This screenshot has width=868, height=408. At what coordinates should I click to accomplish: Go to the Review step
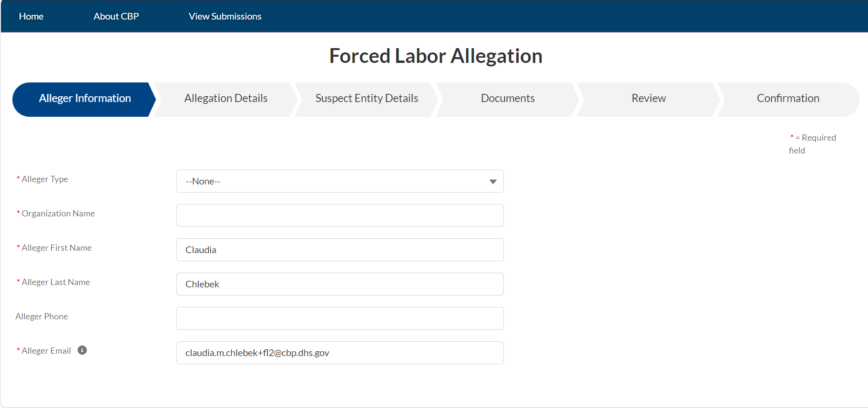(x=648, y=99)
